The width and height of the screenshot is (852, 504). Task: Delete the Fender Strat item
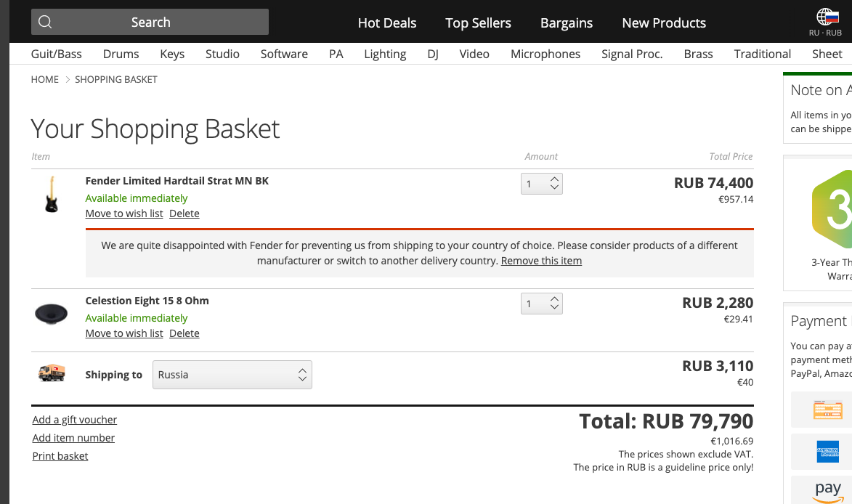[x=184, y=214]
